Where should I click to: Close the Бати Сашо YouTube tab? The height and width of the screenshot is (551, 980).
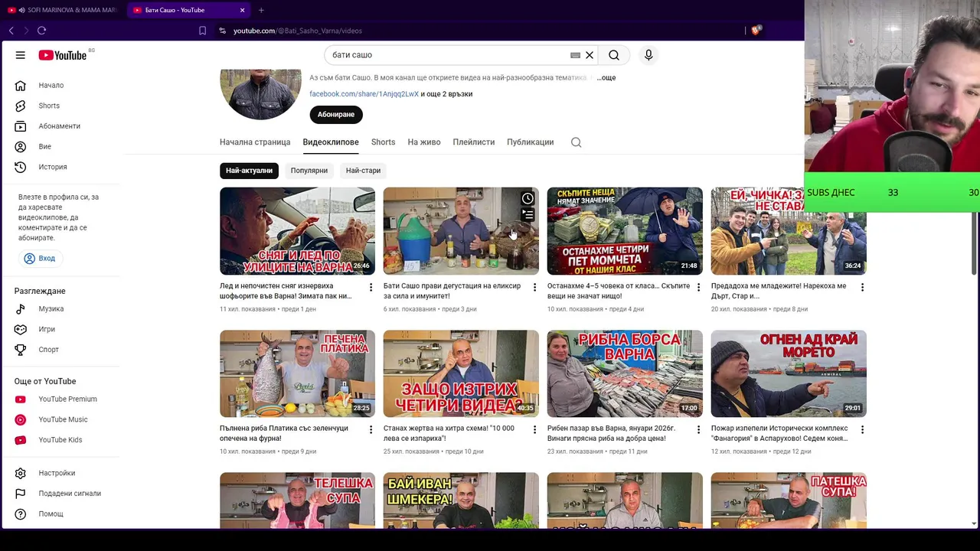coord(242,10)
